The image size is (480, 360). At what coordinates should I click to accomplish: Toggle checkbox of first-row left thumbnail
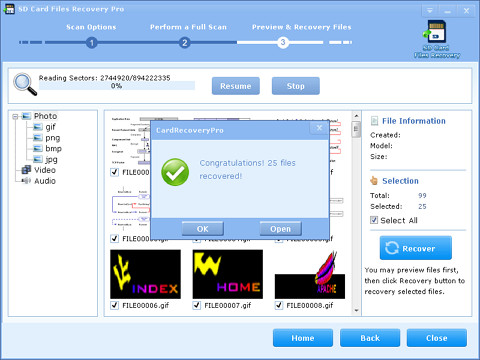tap(114, 172)
